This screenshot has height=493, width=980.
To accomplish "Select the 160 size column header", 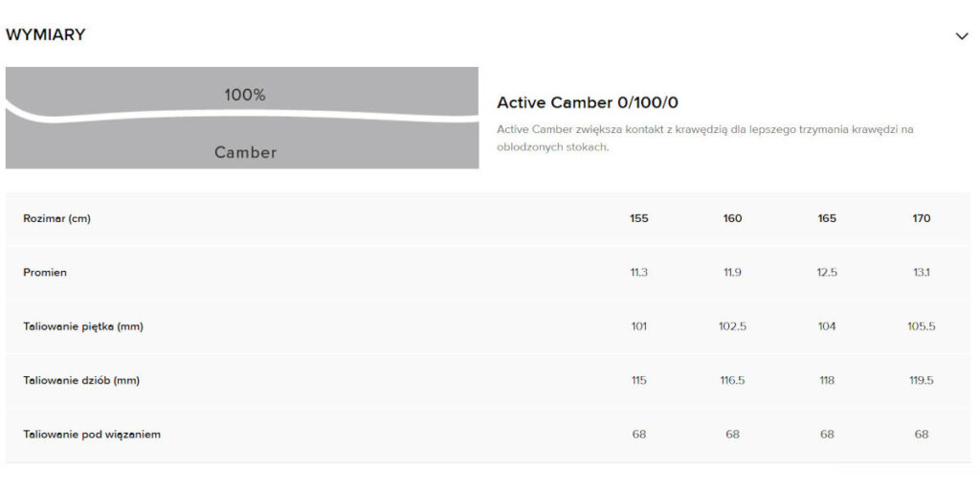I will click(x=732, y=218).
